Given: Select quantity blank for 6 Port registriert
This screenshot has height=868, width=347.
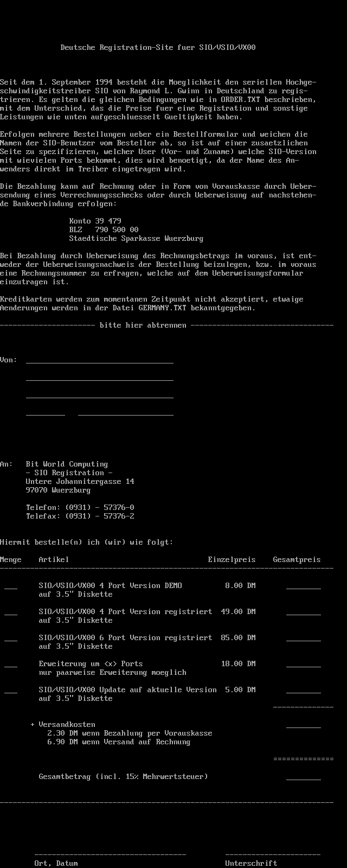Looking at the screenshot, I should 11,640.
